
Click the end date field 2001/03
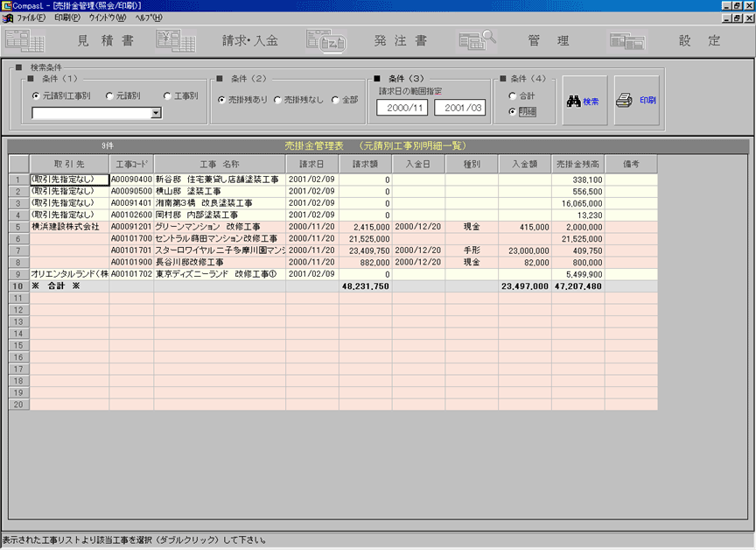coord(460,108)
